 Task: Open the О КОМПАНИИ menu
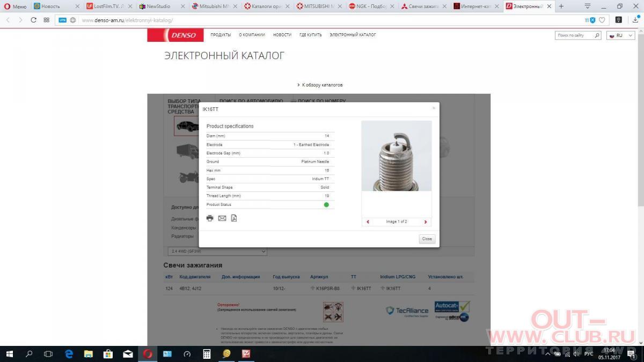tap(252, 35)
